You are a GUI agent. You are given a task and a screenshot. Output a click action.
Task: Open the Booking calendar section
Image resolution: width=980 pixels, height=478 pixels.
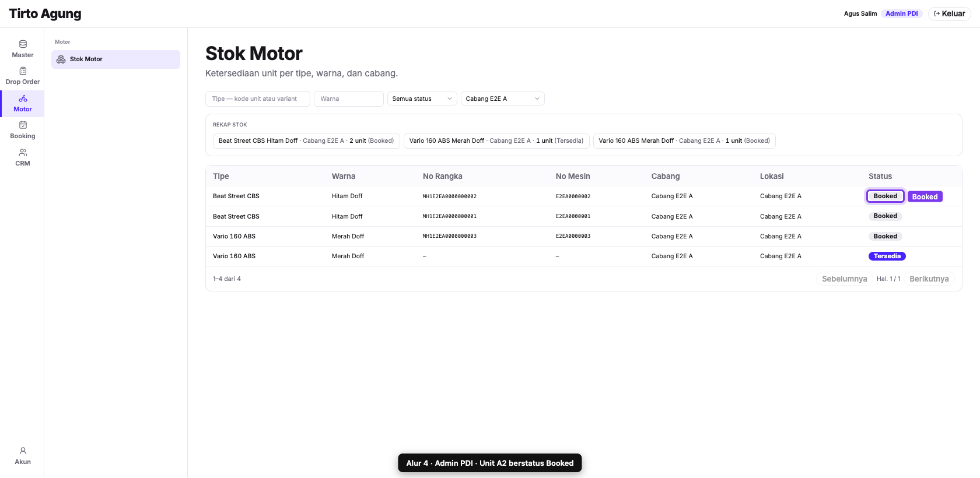click(23, 130)
